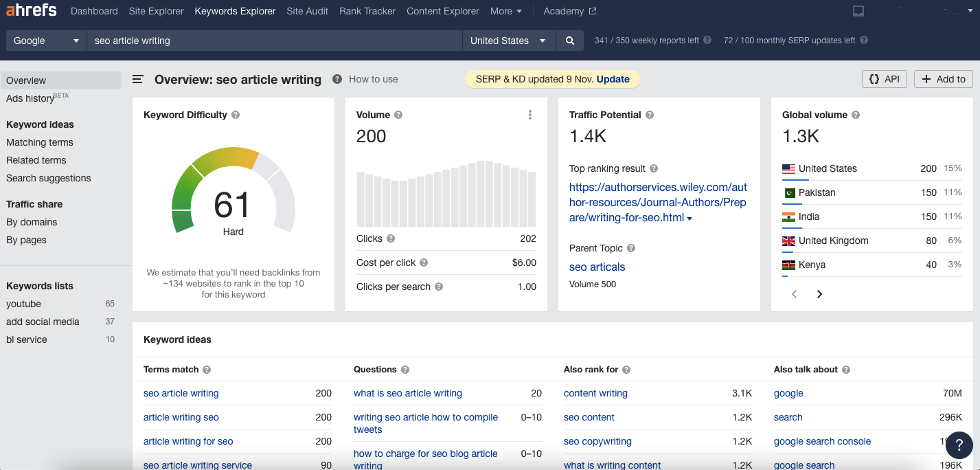Viewport: 980px width, 470px height.
Task: Open the floating help button at bottom right
Action: (959, 445)
